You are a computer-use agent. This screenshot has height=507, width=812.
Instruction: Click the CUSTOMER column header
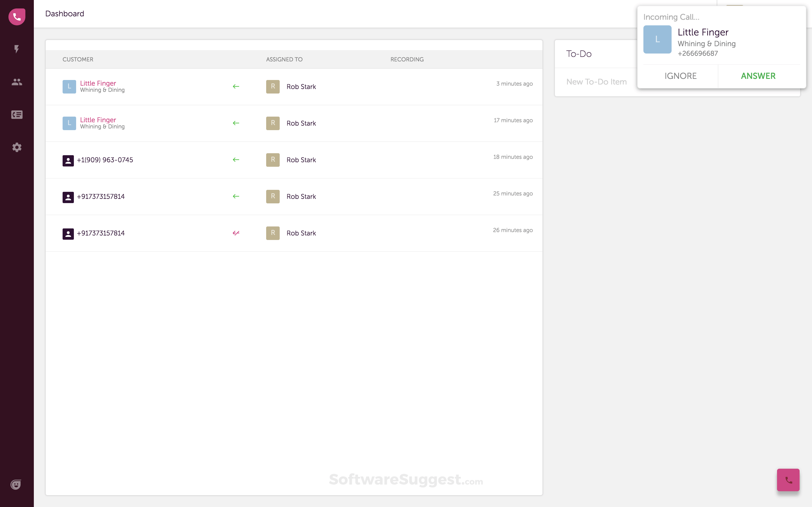coord(78,59)
